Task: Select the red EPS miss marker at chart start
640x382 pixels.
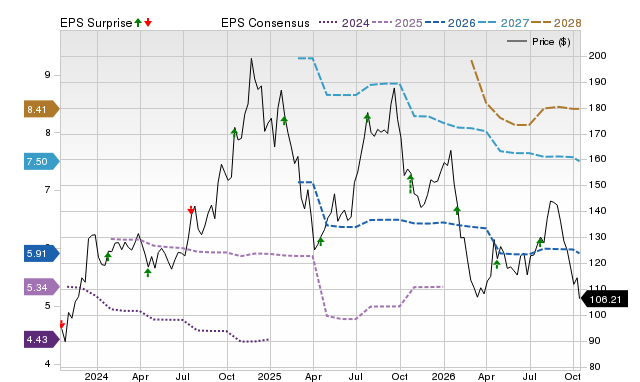Action: coord(62,324)
